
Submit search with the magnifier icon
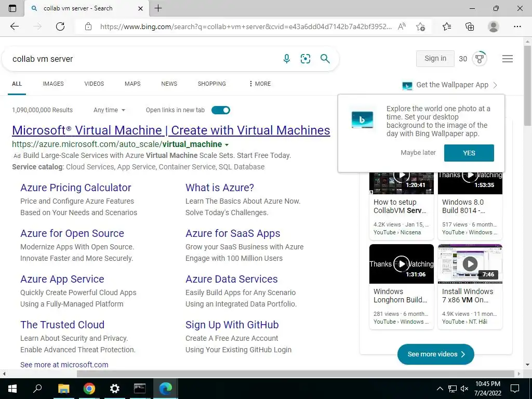click(x=325, y=59)
